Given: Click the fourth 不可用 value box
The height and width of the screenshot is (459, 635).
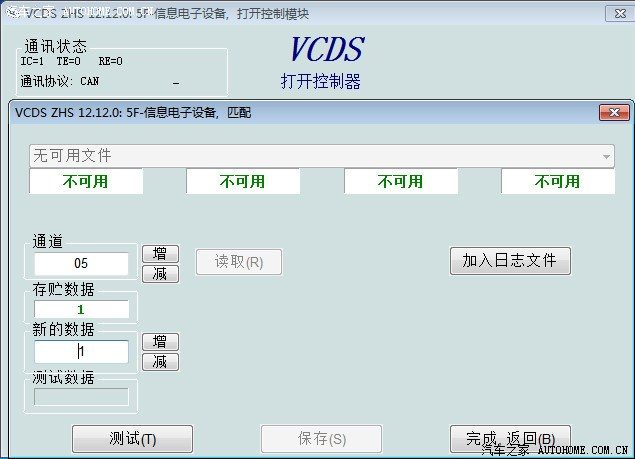Looking at the screenshot, I should [x=558, y=181].
